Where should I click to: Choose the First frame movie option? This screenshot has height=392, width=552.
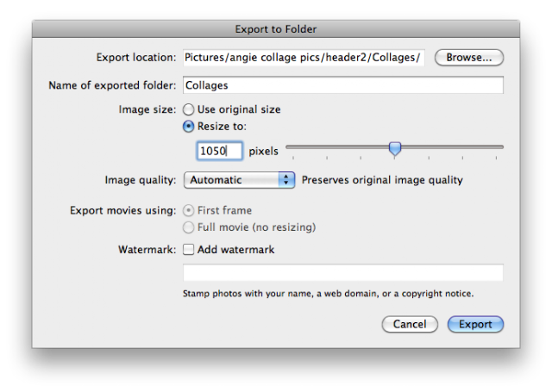click(x=188, y=210)
